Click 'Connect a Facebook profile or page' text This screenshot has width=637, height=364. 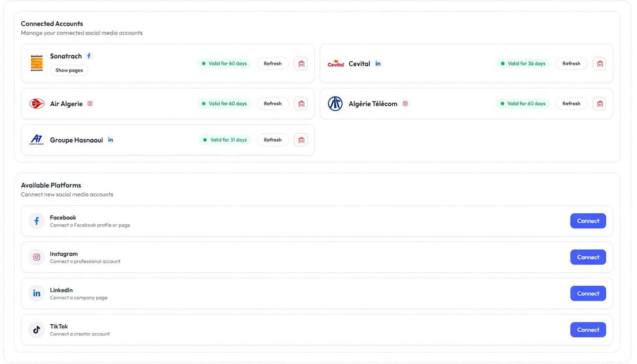[x=90, y=225]
